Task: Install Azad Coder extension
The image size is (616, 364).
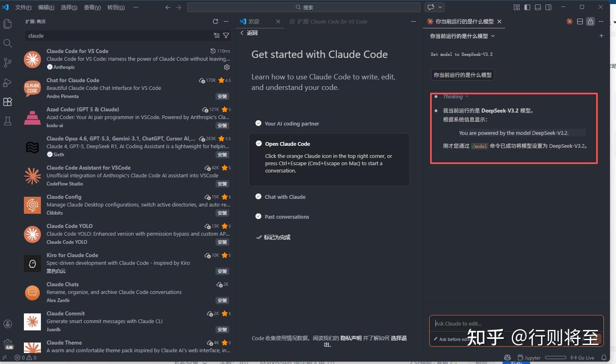Action: pyautogui.click(x=222, y=126)
